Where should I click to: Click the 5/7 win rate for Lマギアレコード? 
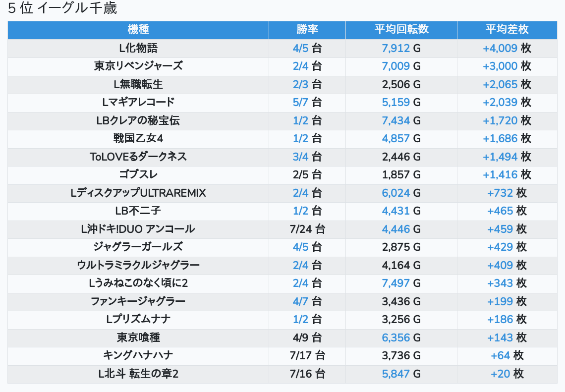[x=300, y=102]
